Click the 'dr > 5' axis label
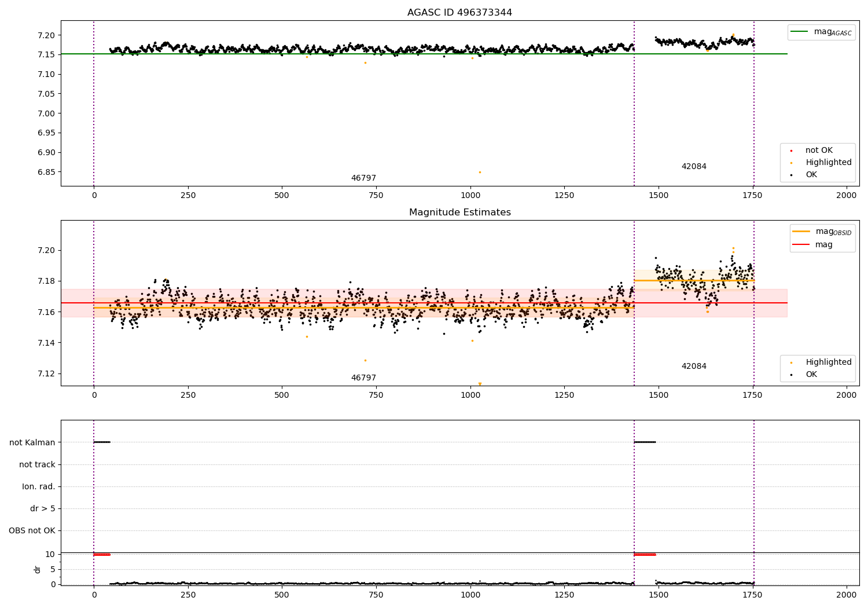This screenshot has height=608, width=868. (43, 508)
